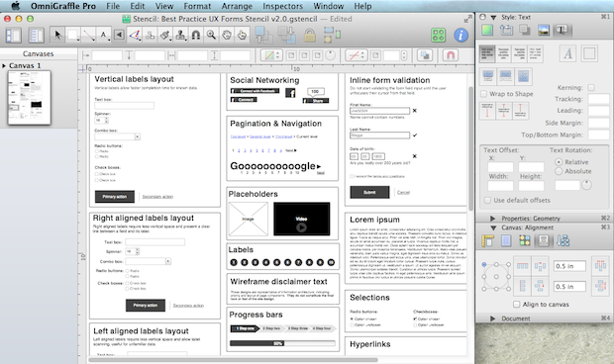Open the Edit menu
The image size is (614, 364).
(x=138, y=6)
